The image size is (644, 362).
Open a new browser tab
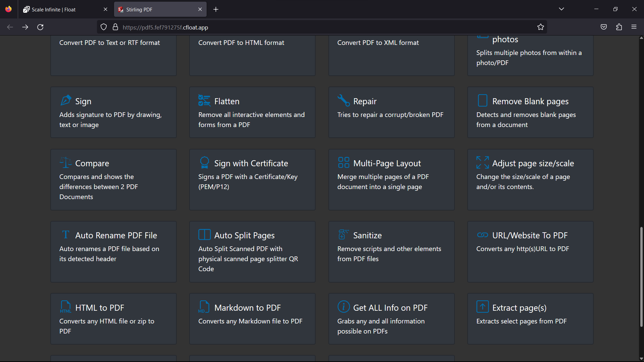[x=216, y=9]
